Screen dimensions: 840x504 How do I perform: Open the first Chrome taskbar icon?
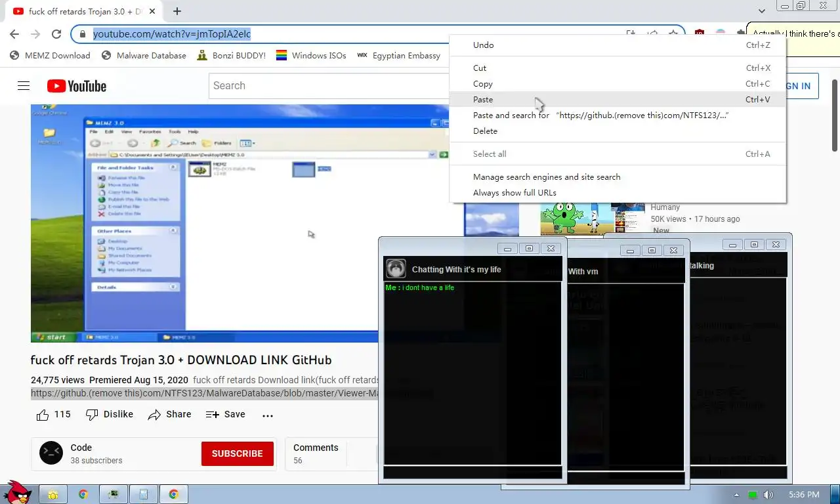tap(83, 494)
